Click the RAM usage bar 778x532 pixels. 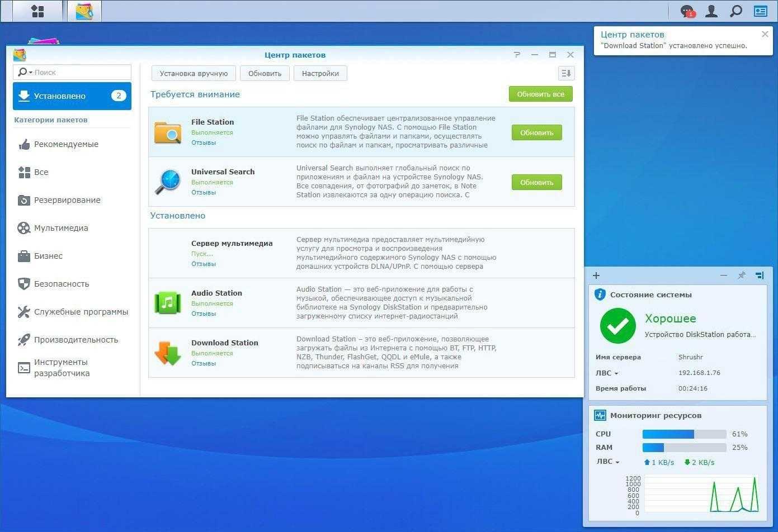[x=684, y=448]
